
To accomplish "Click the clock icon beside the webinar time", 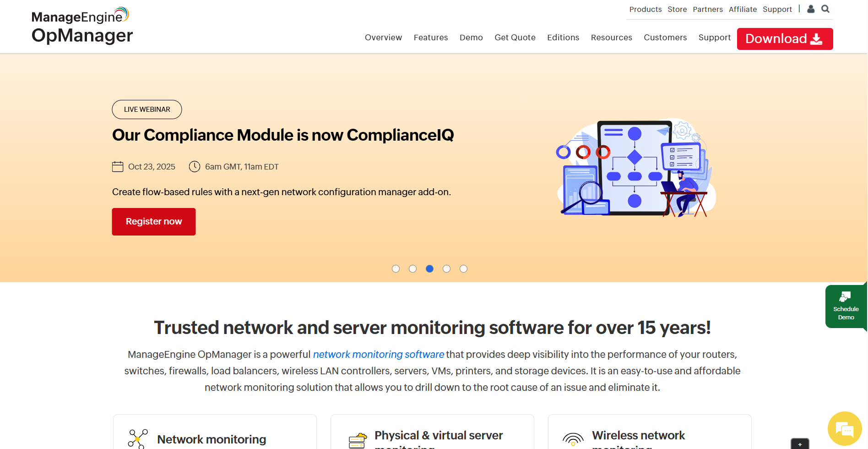I will [x=195, y=166].
